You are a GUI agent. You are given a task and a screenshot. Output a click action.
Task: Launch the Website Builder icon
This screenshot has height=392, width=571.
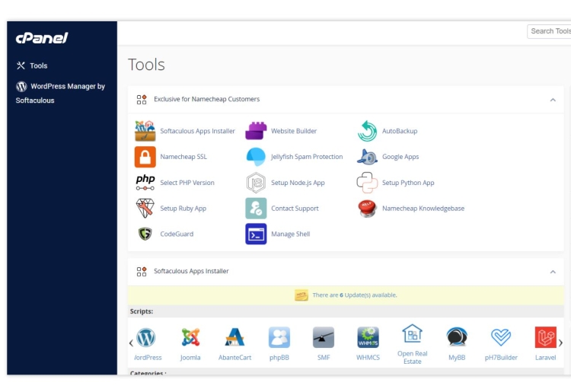tap(256, 131)
